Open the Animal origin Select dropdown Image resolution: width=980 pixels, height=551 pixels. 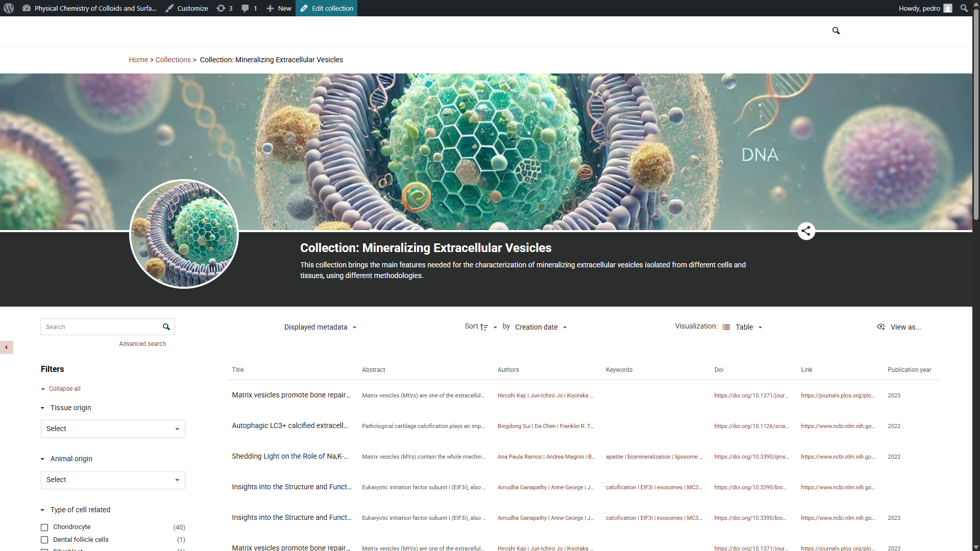(x=113, y=480)
